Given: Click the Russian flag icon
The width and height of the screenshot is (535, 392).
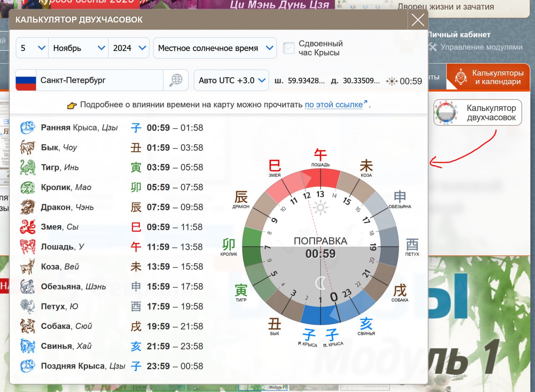Looking at the screenshot, I should [x=26, y=80].
